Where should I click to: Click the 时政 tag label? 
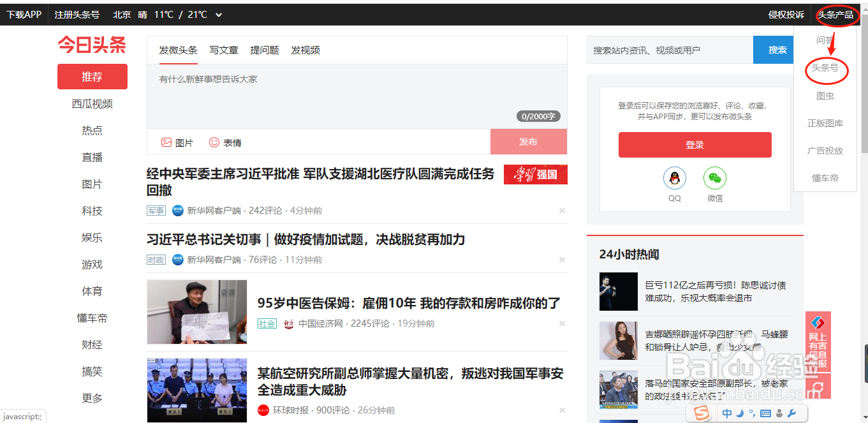click(x=156, y=260)
